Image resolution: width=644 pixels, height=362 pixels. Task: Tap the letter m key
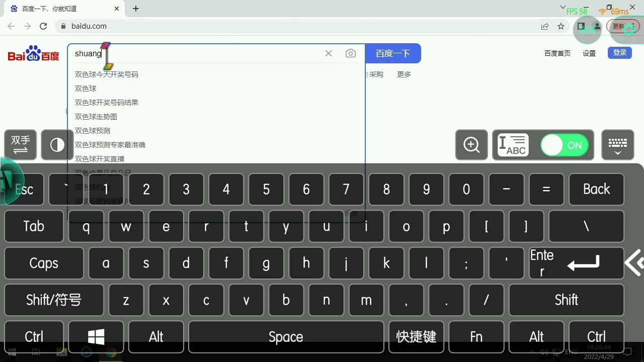(x=366, y=300)
